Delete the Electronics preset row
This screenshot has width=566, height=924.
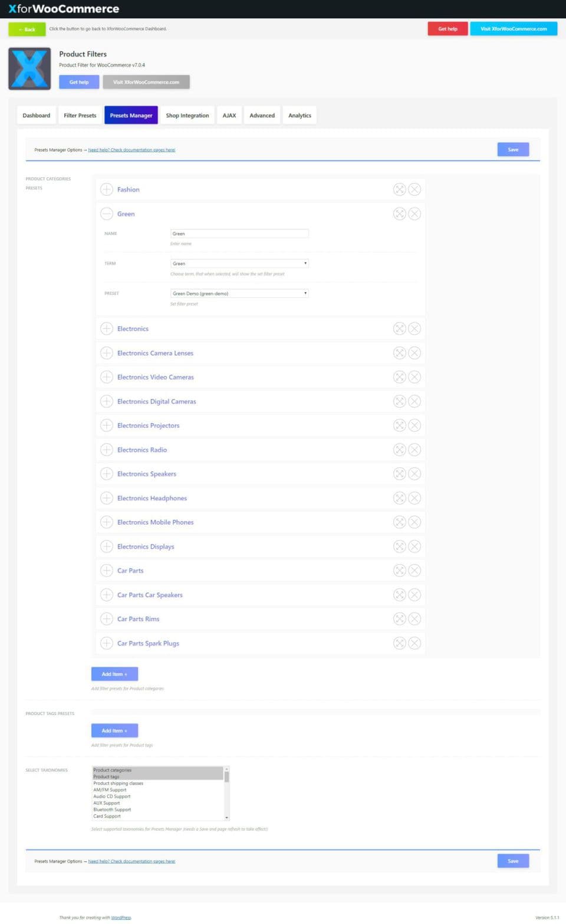tap(414, 329)
